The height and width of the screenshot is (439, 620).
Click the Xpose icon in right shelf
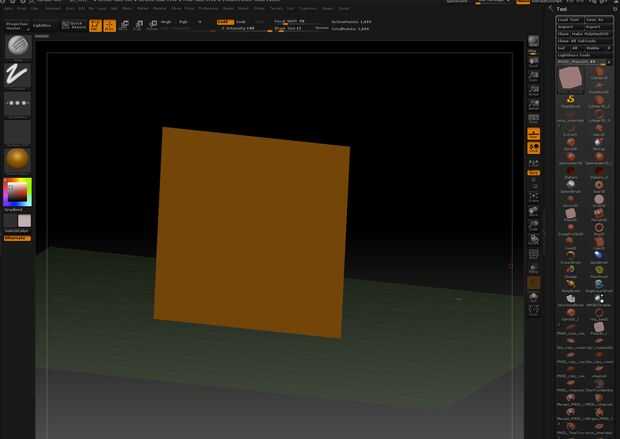[533, 311]
